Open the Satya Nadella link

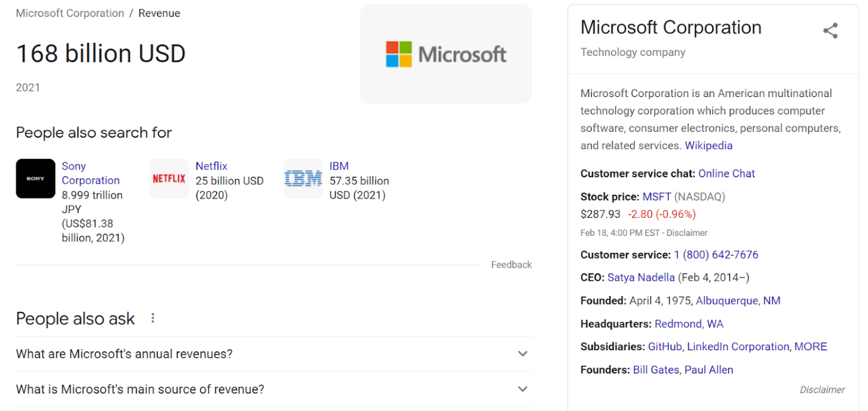[641, 277]
